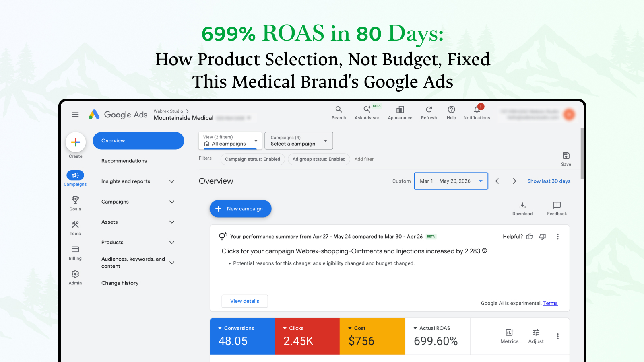Open Change history page
This screenshot has width=644, height=362.
(120, 283)
